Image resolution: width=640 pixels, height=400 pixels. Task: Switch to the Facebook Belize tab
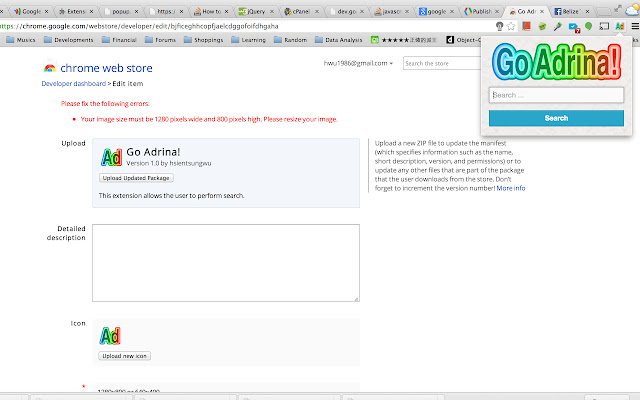[x=571, y=11]
